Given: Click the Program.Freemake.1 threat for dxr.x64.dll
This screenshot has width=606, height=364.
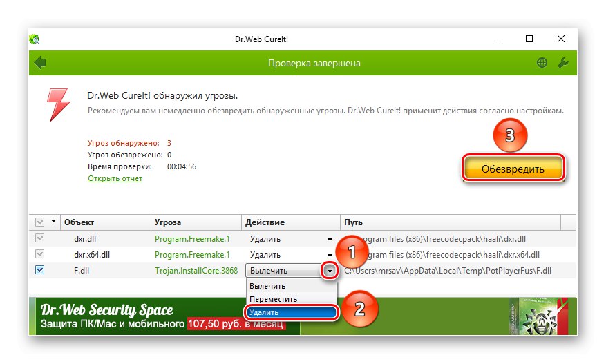Looking at the screenshot, I should (x=192, y=255).
